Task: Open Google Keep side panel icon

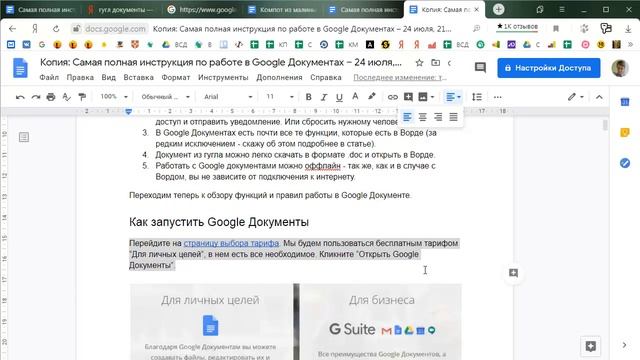Action: [x=625, y=132]
